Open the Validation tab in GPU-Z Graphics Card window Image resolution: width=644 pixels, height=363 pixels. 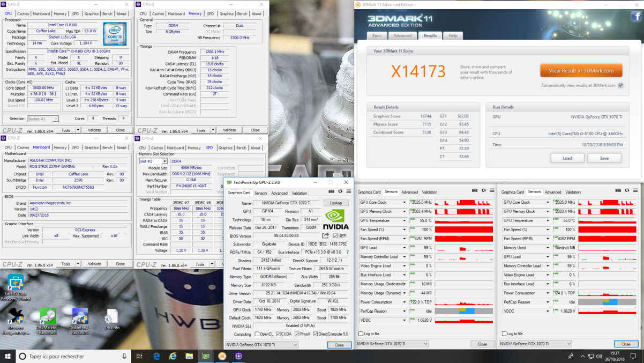click(x=299, y=193)
